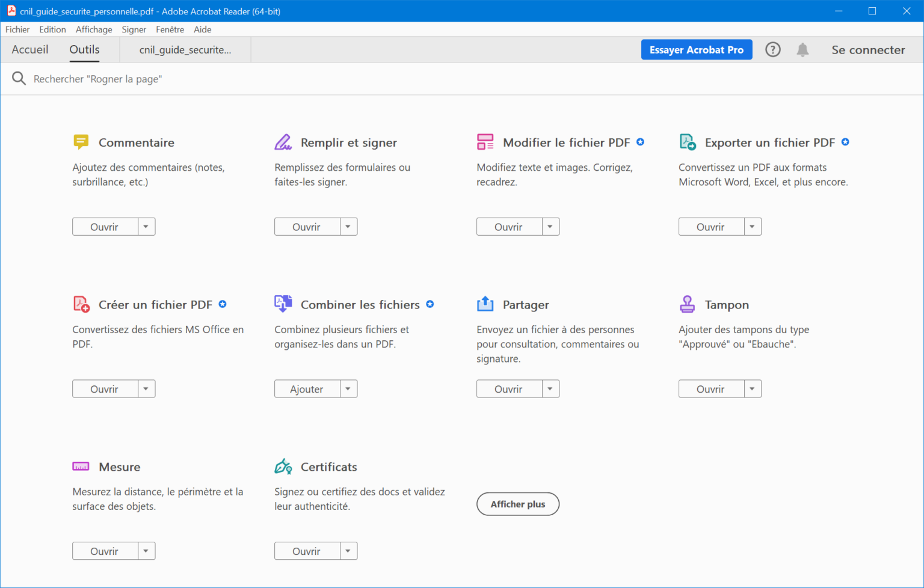
Task: Click the Remplir et signer pen icon
Action: click(x=283, y=142)
